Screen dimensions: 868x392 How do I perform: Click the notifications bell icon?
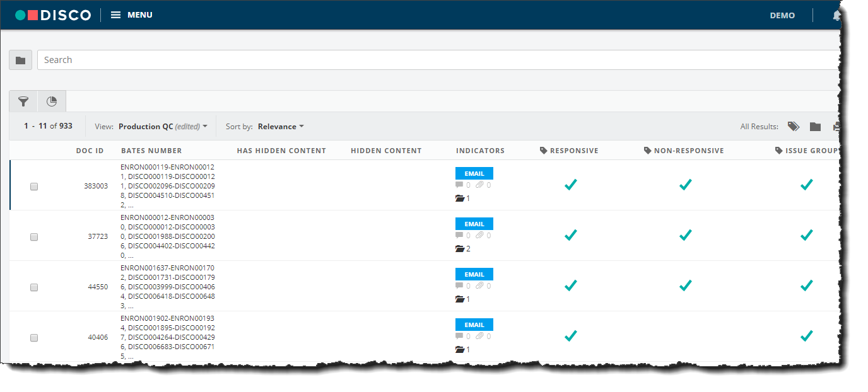[x=836, y=16]
